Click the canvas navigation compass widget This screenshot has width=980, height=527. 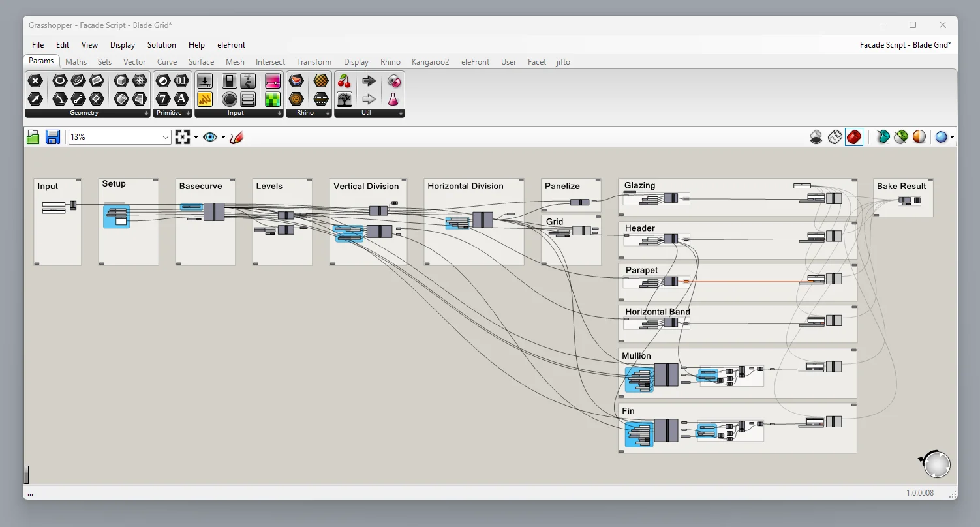pyautogui.click(x=937, y=464)
